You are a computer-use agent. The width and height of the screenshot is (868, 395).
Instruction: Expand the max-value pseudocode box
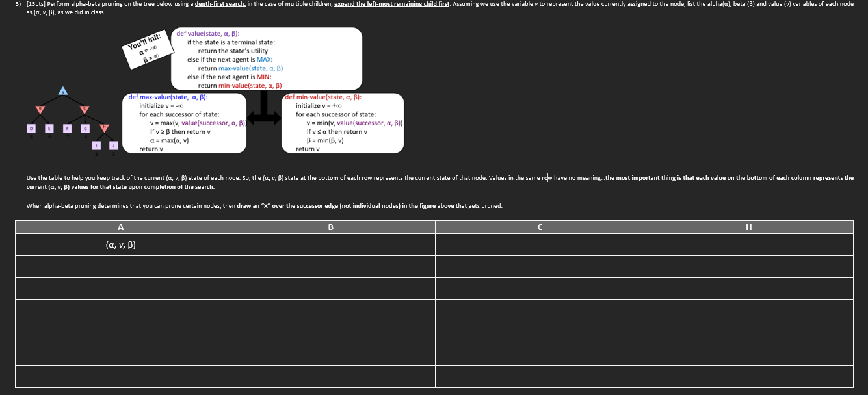[x=185, y=122]
